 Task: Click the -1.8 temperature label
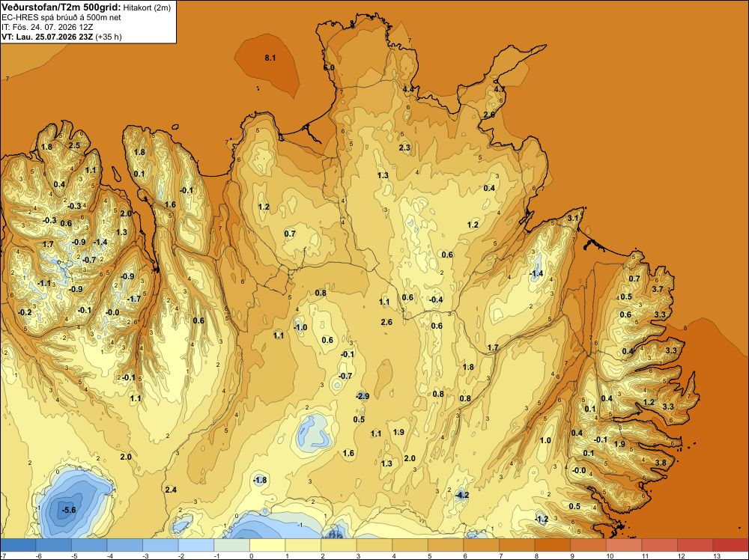[259, 480]
